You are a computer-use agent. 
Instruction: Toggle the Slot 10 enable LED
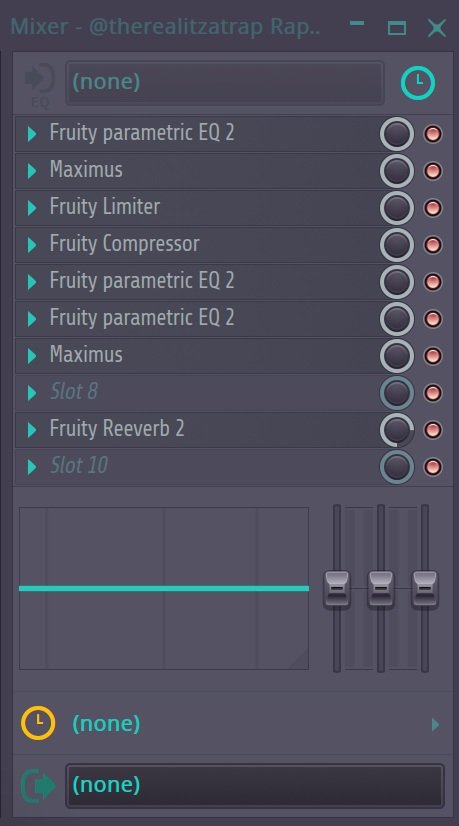(433, 466)
